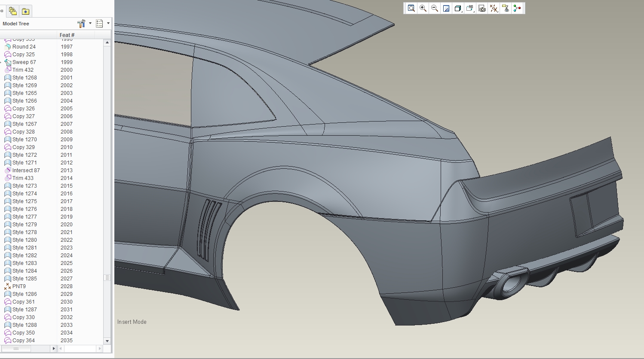Open the Display Style cube menu

(x=458, y=8)
